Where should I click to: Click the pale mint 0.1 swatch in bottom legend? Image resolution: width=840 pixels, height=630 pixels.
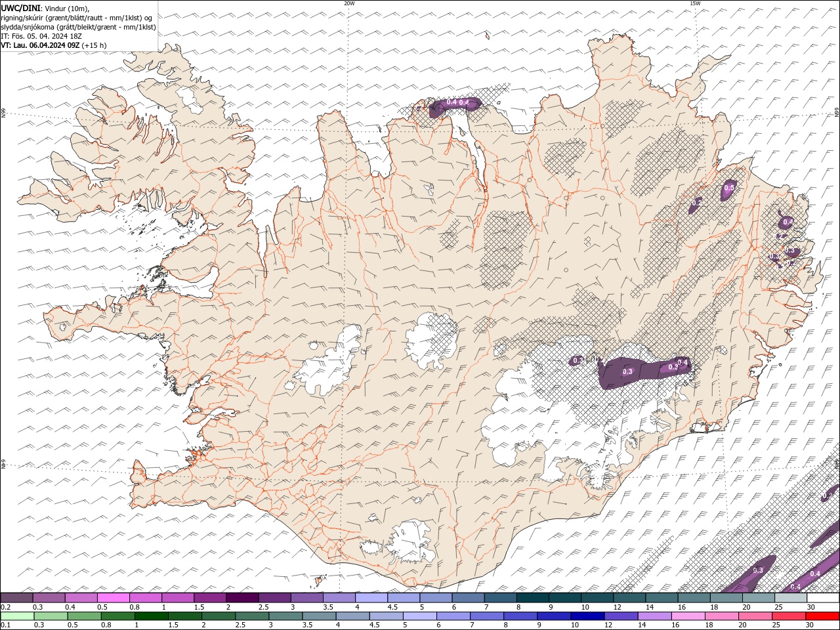click(17, 616)
